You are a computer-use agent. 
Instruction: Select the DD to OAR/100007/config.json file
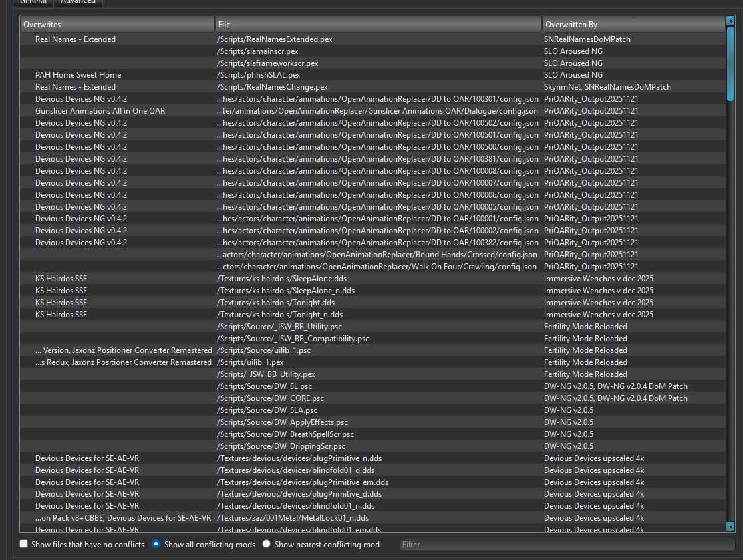point(378,183)
